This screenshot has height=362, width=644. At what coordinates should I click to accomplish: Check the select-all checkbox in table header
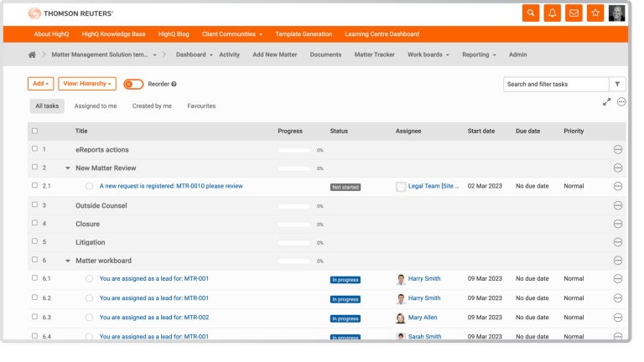tap(34, 131)
